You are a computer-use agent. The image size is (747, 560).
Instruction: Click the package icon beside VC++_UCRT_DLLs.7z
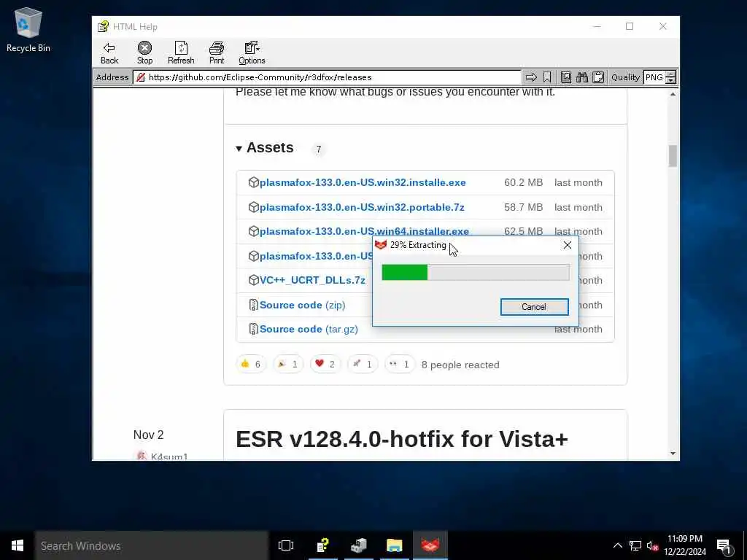253,280
